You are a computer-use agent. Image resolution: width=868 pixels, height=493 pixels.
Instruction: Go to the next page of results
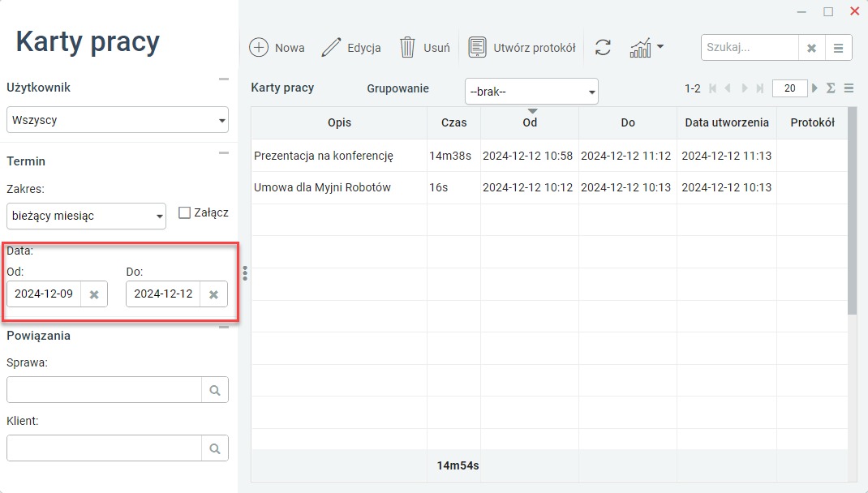tap(745, 88)
